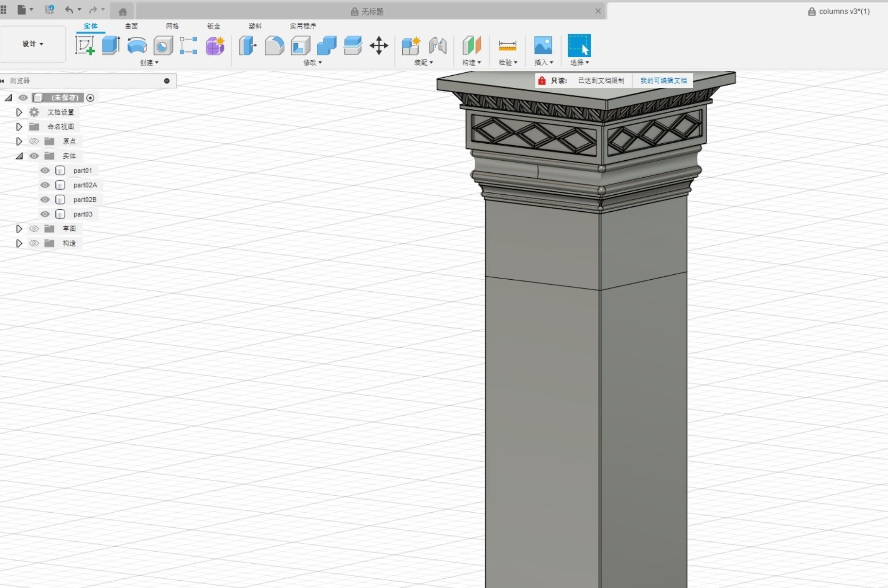Viewport: 888px width, 588px height.
Task: Toggle visibility of part03 body
Action: click(x=45, y=214)
